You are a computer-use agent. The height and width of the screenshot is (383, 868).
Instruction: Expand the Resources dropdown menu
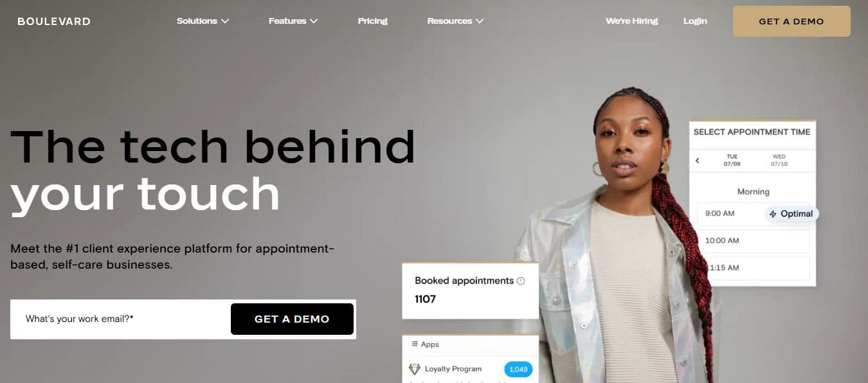tap(455, 21)
